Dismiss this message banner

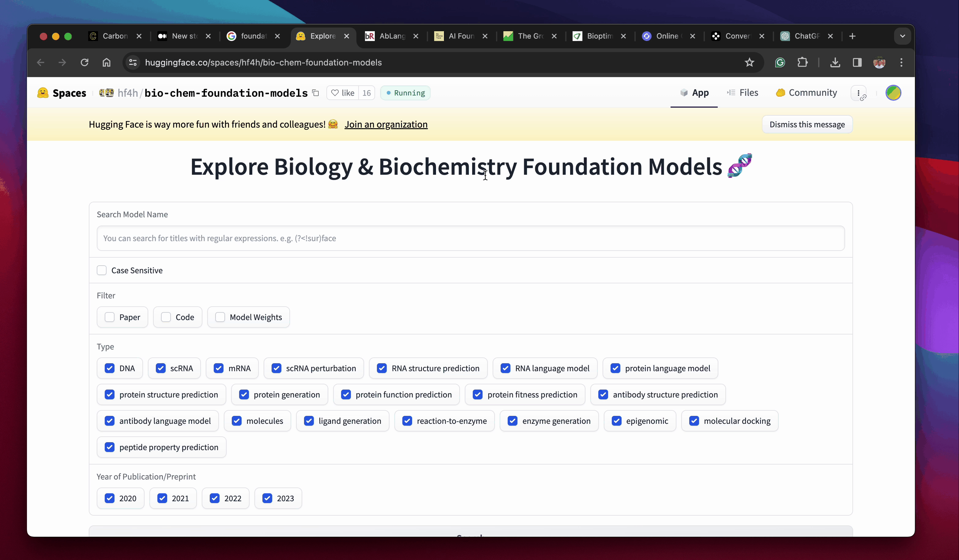coord(807,125)
